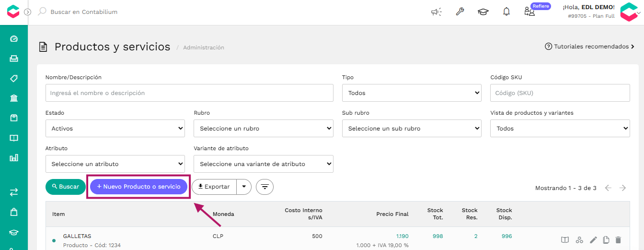The height and width of the screenshot is (250, 644).
Task: Open the Sub rubro dropdown
Action: 412,129
